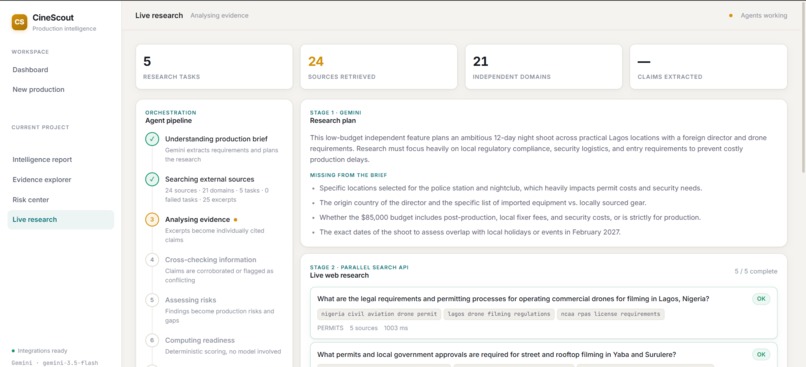806x367 pixels.
Task: Click the Searching external sources checkmark icon
Action: click(152, 179)
